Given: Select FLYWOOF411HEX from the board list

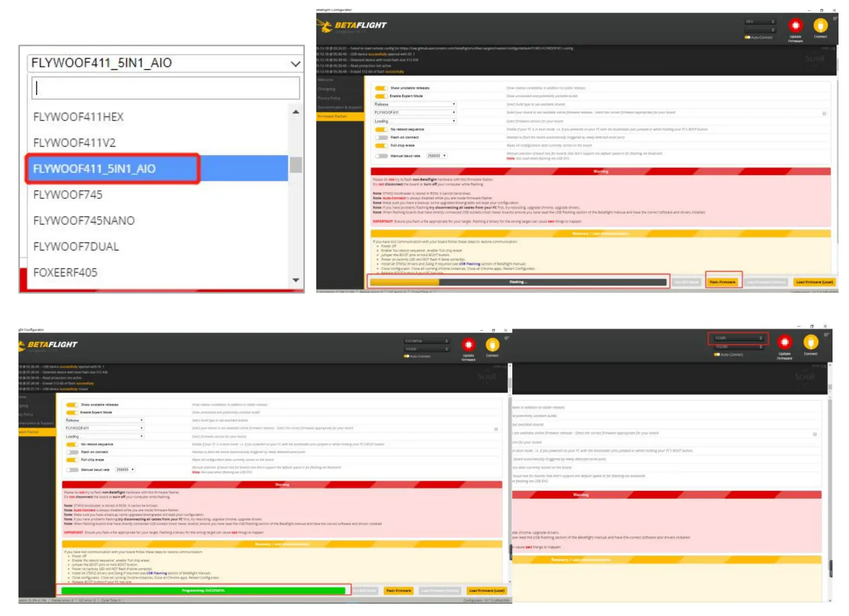Looking at the screenshot, I should tap(158, 117).
